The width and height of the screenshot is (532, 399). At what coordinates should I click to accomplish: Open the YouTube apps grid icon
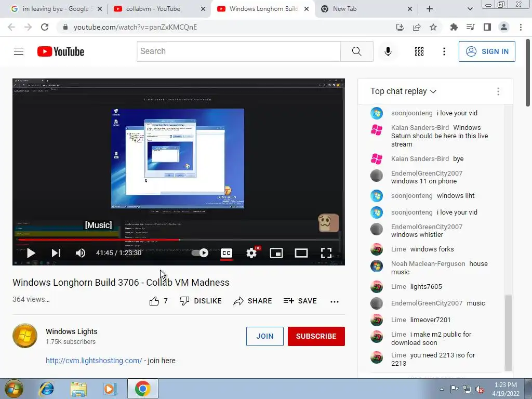[419, 51]
